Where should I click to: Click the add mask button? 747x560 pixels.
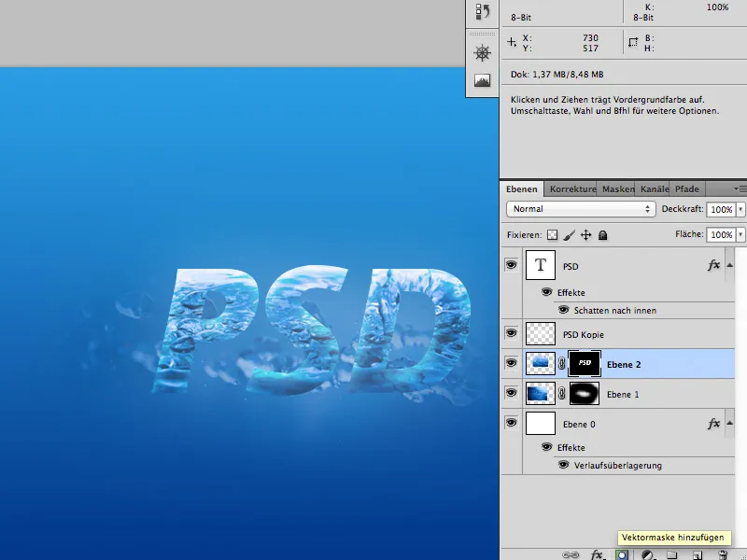pos(622,554)
